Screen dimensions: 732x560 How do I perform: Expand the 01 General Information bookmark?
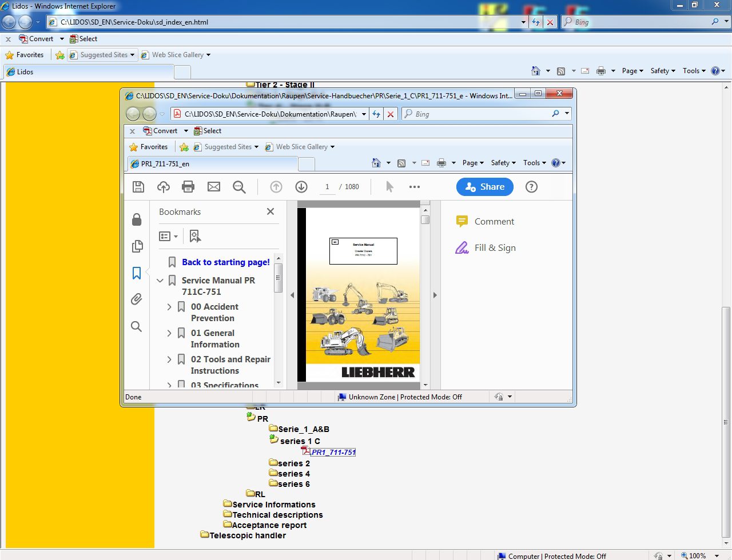[169, 333]
